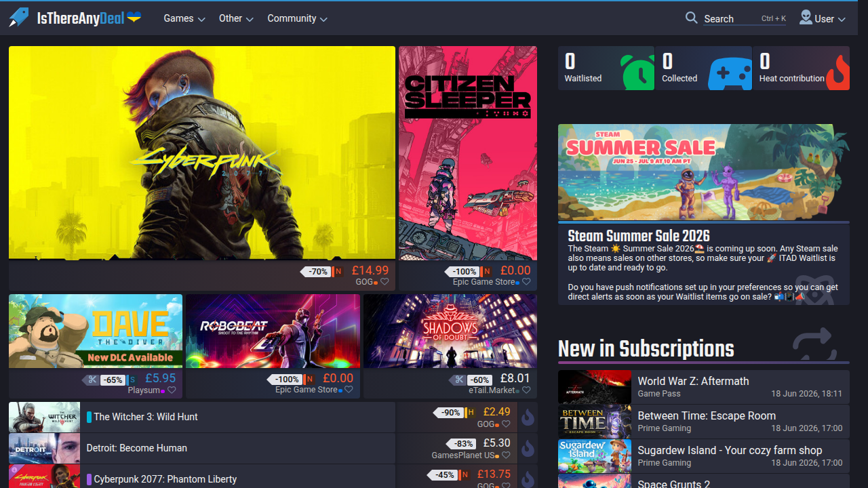The height and width of the screenshot is (488, 868).
Task: Click the scissors voucher icon on Dave the Diver
Action: (x=92, y=380)
